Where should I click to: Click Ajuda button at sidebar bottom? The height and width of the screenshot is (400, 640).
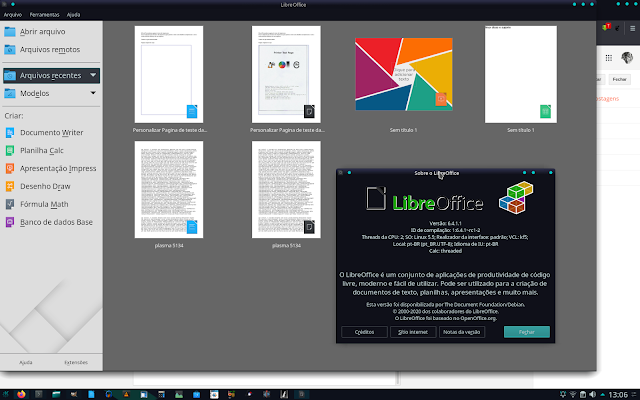(26, 362)
